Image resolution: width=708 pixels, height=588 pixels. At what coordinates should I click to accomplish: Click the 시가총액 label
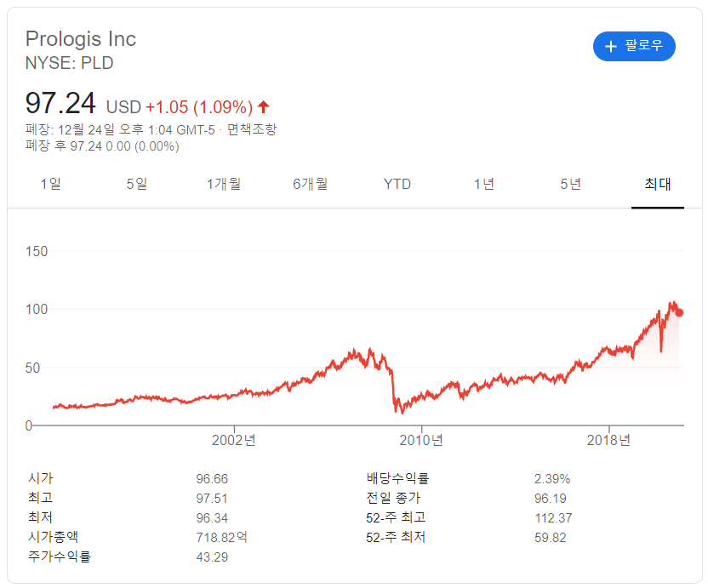(x=54, y=537)
